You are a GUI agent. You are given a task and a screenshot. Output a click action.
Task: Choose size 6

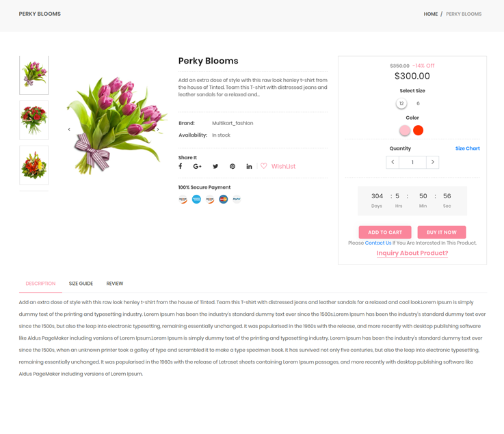tap(418, 104)
